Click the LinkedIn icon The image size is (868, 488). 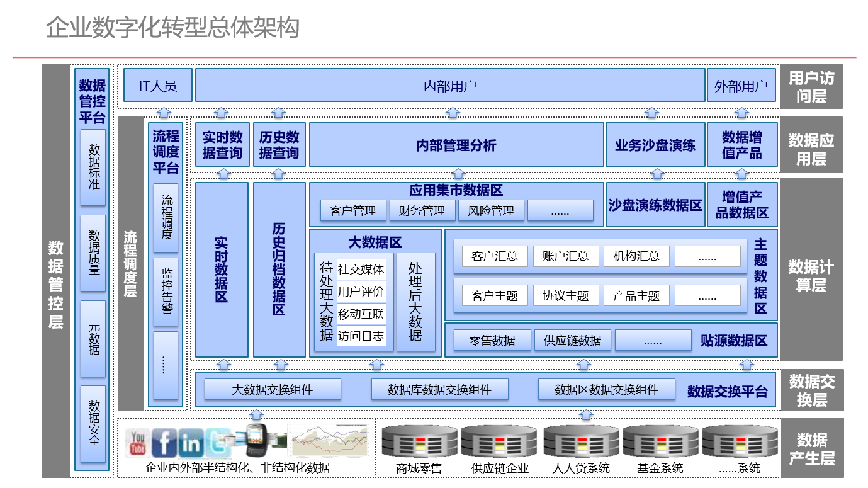click(x=191, y=443)
